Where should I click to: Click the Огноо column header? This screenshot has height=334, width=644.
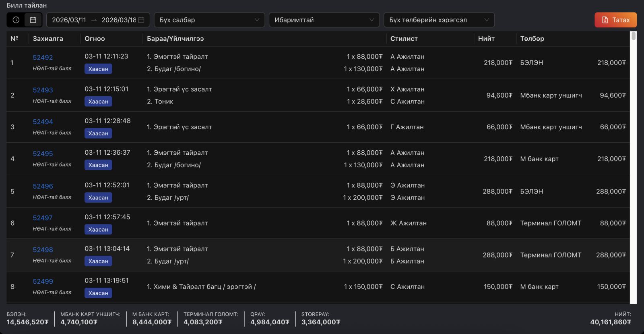95,39
